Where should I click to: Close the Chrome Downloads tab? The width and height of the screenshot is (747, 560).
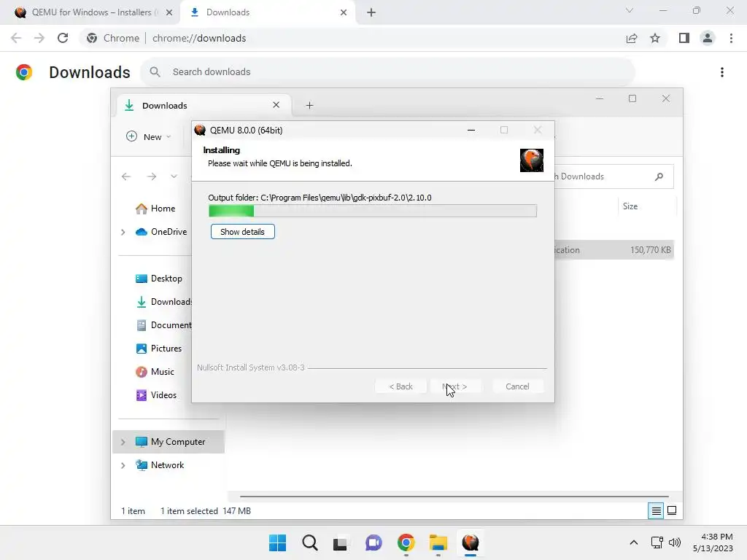point(344,12)
